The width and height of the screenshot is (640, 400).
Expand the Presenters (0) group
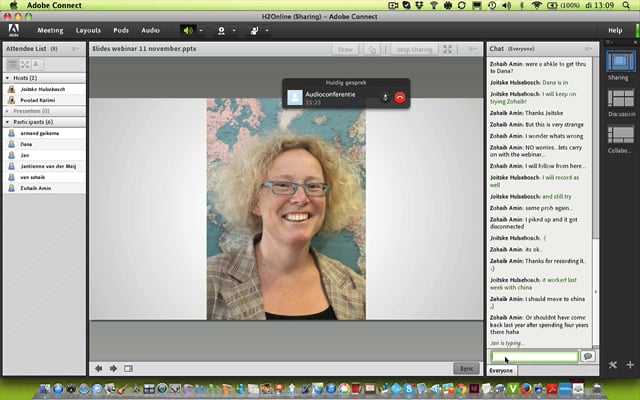coord(7,111)
